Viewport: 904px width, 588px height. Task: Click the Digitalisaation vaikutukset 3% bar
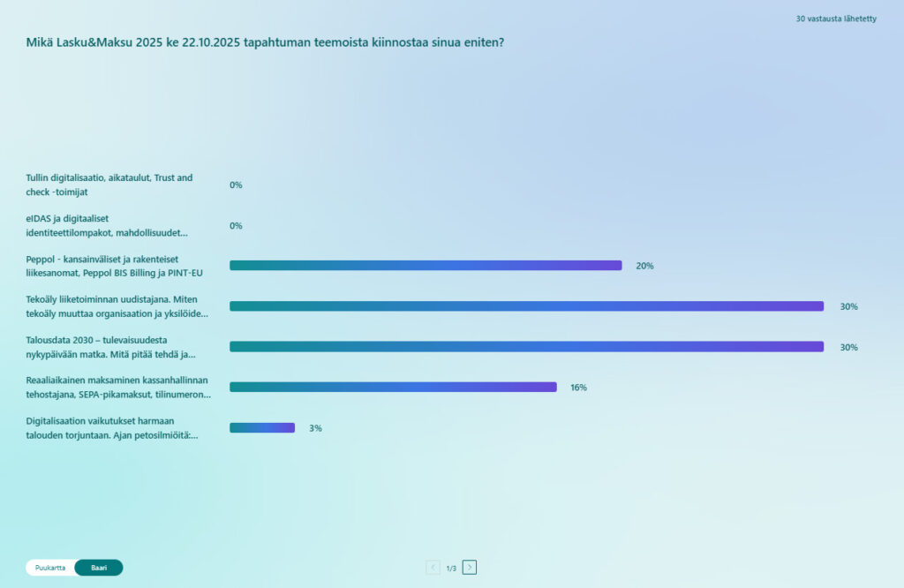point(261,428)
